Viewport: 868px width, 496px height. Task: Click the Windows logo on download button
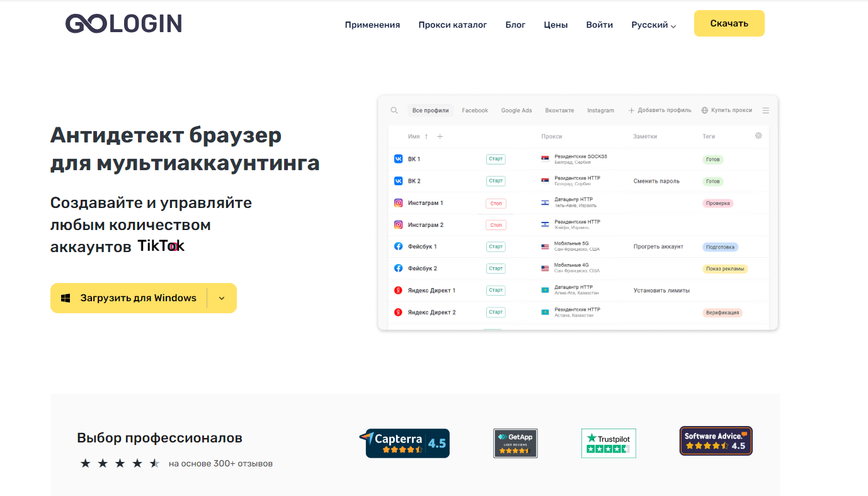point(66,298)
